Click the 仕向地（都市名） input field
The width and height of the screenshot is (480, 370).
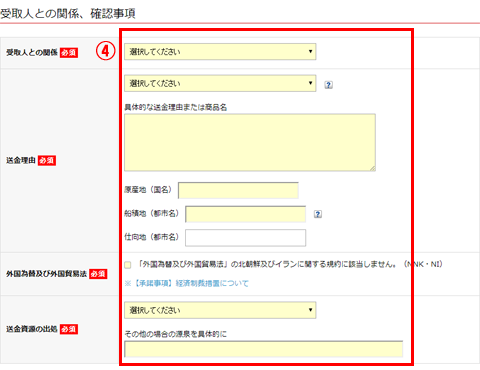point(246,238)
